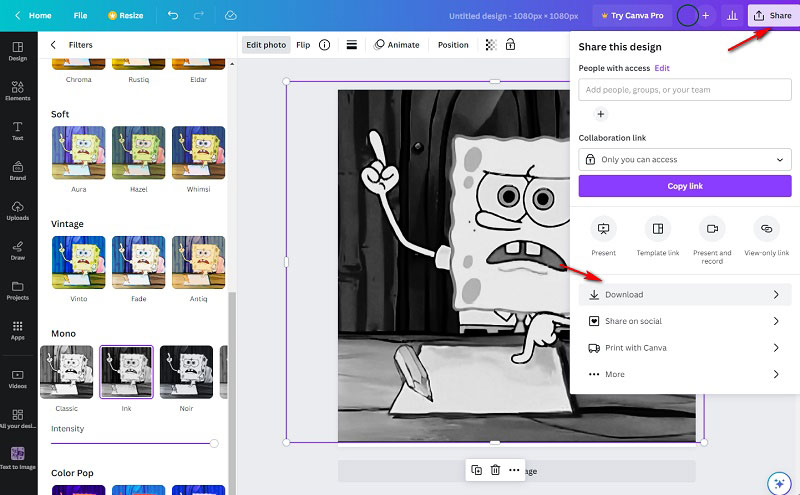This screenshot has width=800, height=495.
Task: Open the Brand sidebar panel
Action: pos(17,170)
